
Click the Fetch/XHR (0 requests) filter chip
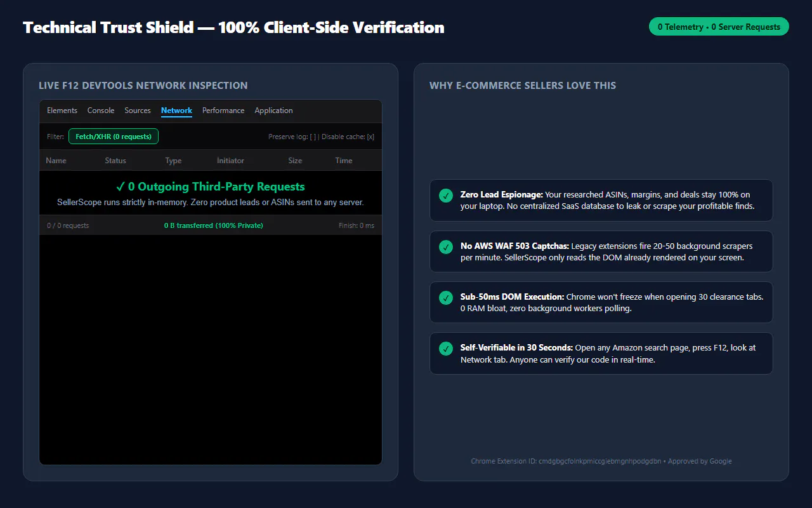coord(114,137)
